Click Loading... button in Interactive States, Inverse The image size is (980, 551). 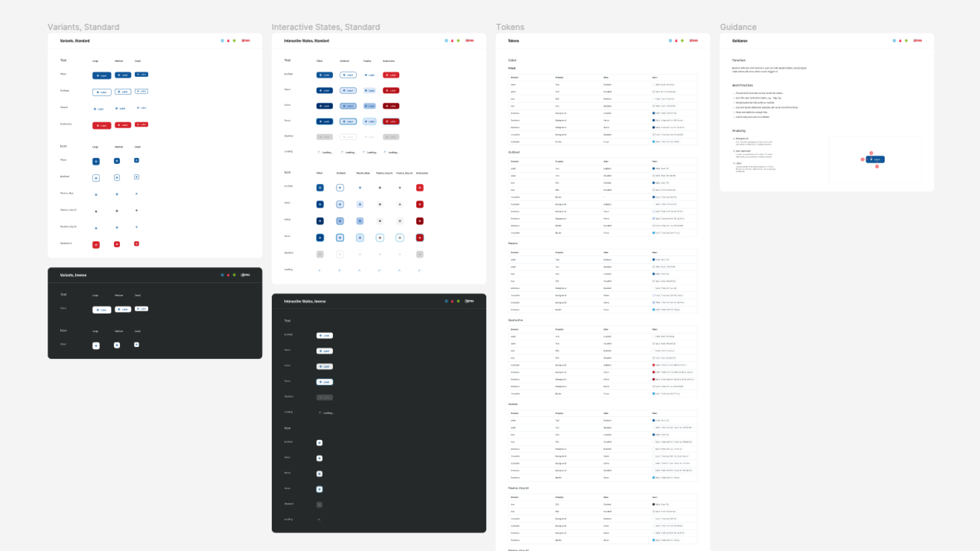click(x=326, y=413)
